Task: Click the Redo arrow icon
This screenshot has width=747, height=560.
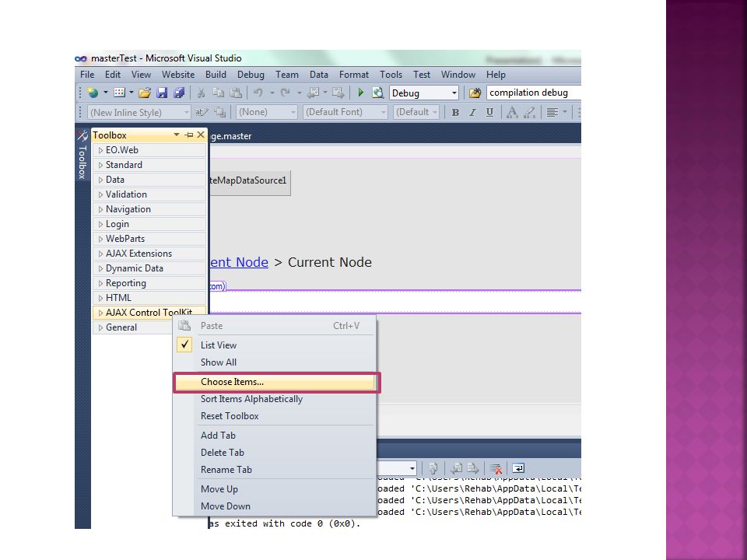Action: tap(286, 93)
